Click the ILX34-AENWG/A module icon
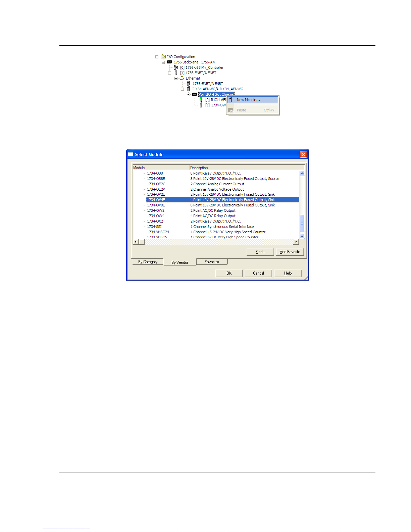The height and width of the screenshot is (532, 411). click(188, 89)
